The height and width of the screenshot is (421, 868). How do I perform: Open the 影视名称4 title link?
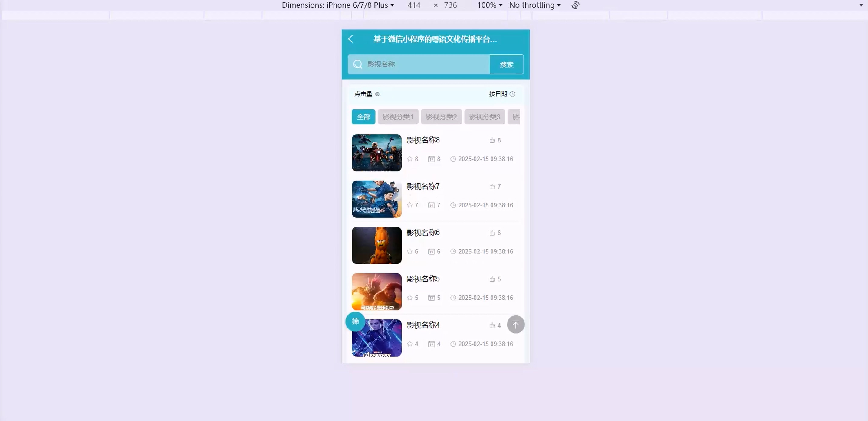[x=423, y=325]
